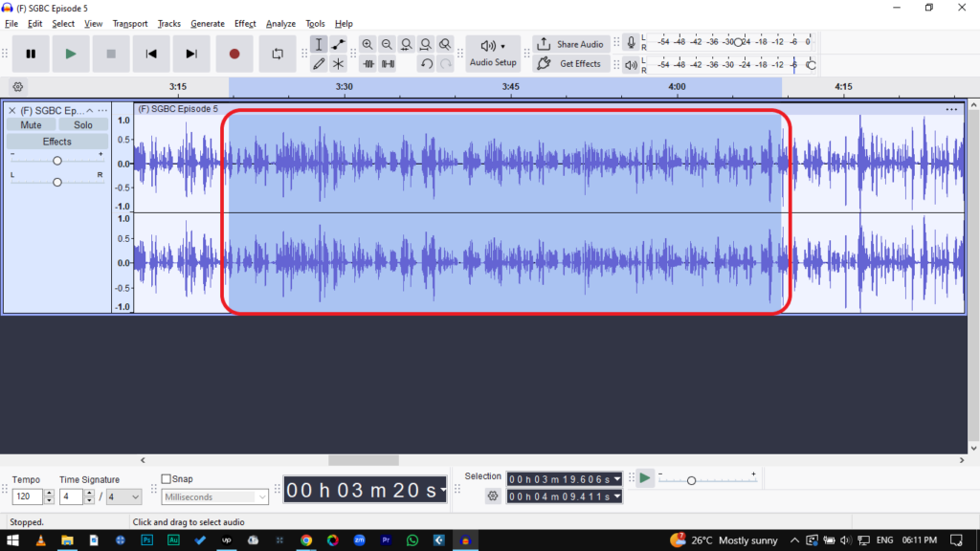980x551 pixels.
Task: Solo the SGBC Episode 5 track
Action: pyautogui.click(x=83, y=125)
